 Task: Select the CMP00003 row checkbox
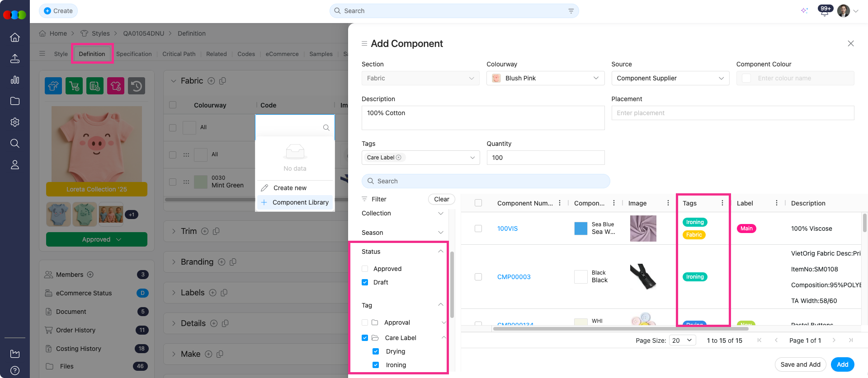pos(478,277)
